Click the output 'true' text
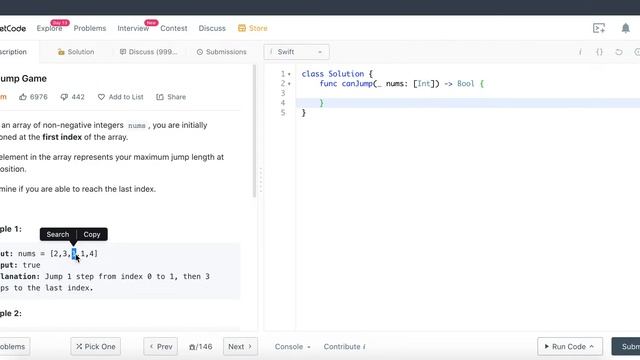This screenshot has height=360, width=640. pyautogui.click(x=31, y=265)
